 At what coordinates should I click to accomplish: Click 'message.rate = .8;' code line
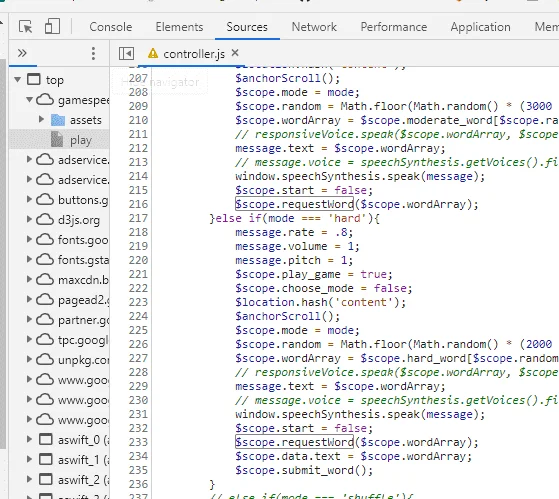pyautogui.click(x=294, y=232)
